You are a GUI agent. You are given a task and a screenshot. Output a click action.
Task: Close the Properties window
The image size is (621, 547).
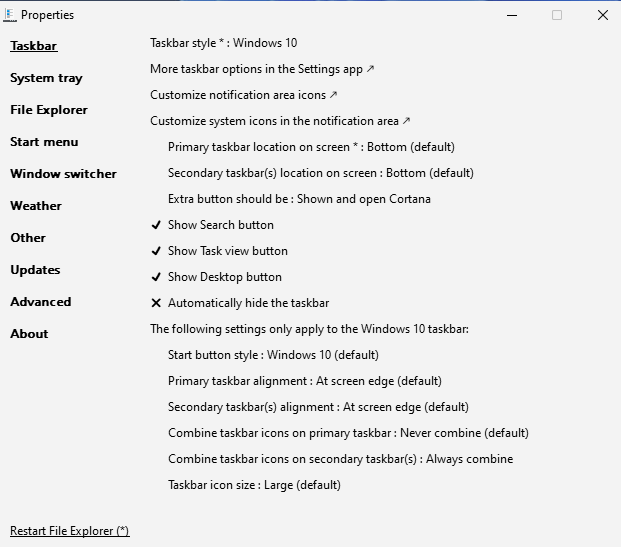603,15
